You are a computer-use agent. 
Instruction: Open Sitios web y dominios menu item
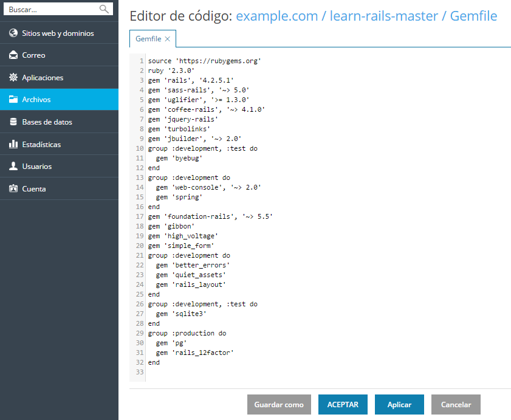pos(59,33)
